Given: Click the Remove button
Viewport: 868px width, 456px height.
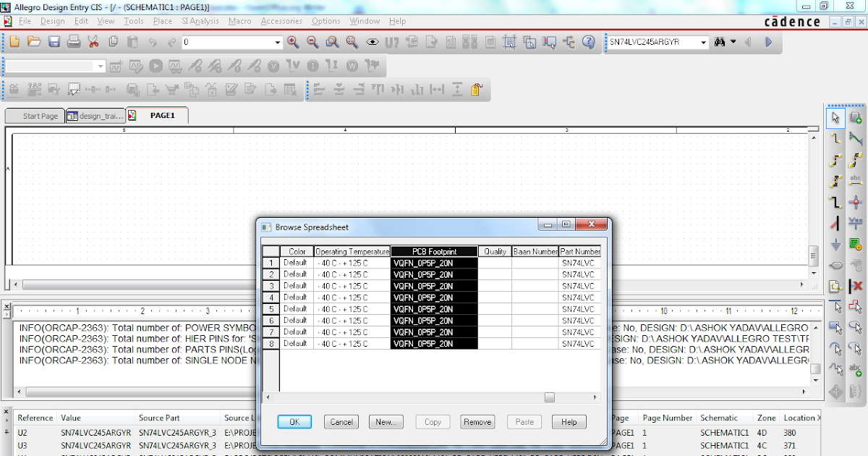Looking at the screenshot, I should [x=477, y=421].
